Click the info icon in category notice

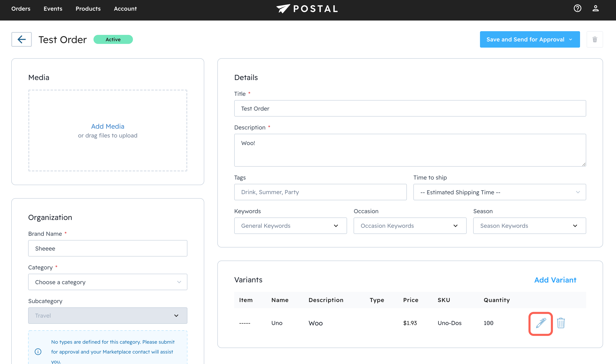click(38, 351)
